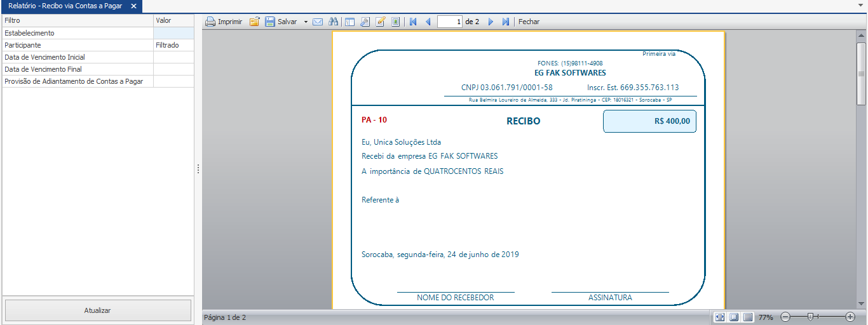Open the tab list dropdown arrow at top right
868x325 pixels.
pyautogui.click(x=861, y=5)
